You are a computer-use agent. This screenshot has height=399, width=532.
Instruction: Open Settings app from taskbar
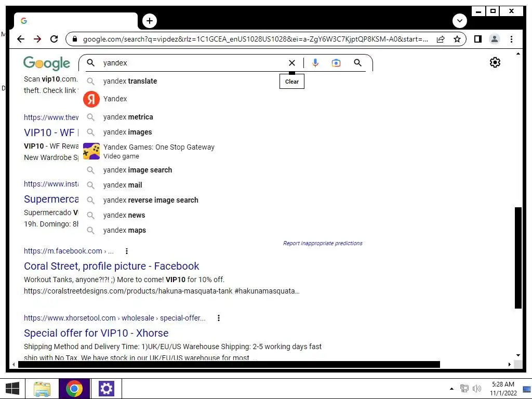pos(106,389)
